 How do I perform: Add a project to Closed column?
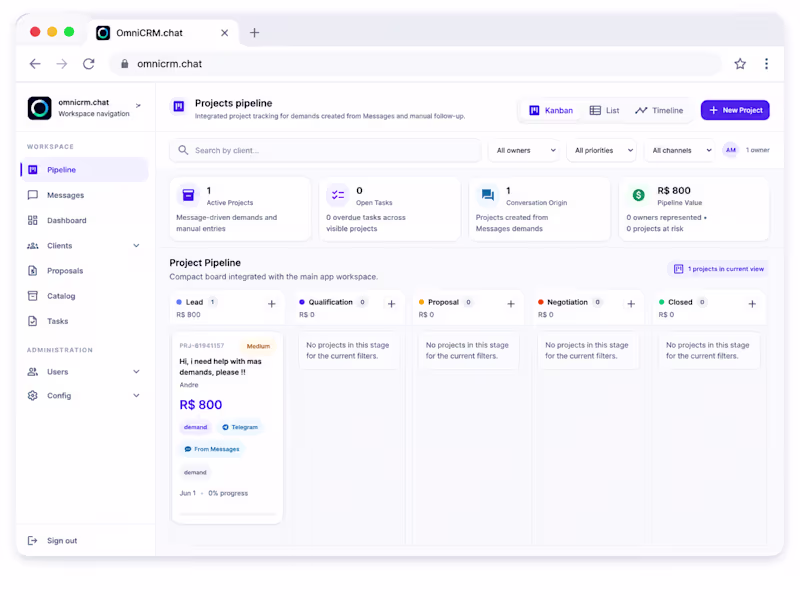pos(752,304)
